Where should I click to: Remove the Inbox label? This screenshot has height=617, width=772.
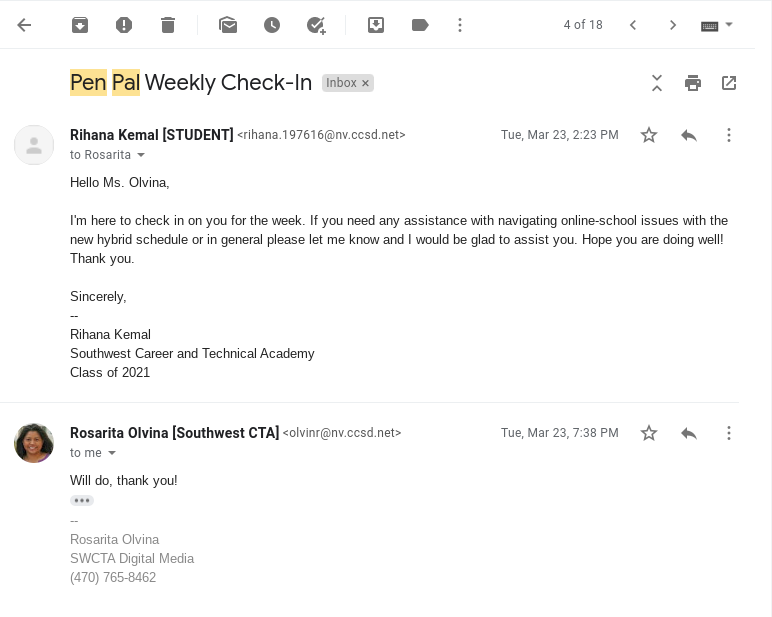pos(366,83)
